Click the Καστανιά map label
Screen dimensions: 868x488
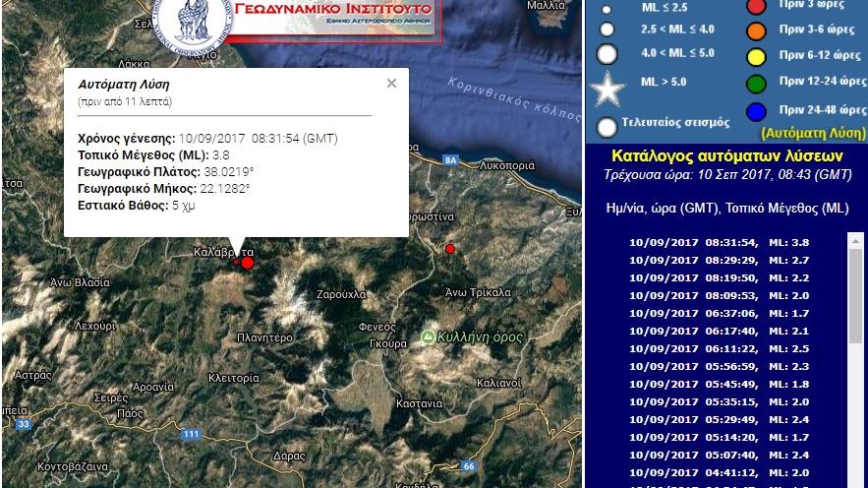pos(419,403)
